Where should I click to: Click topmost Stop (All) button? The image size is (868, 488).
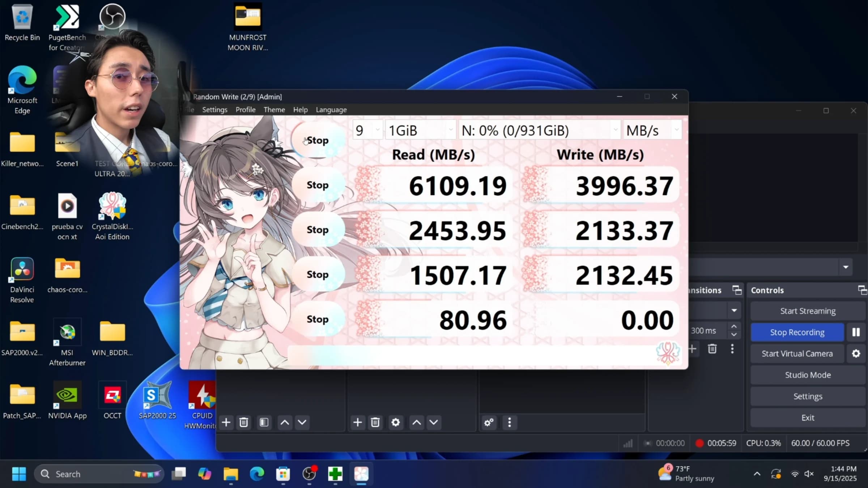318,140
